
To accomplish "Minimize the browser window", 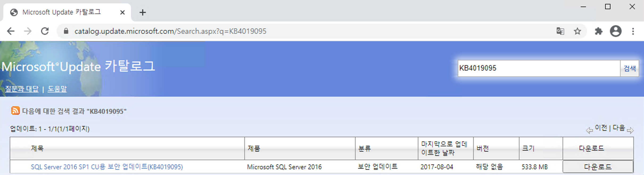I will (583, 7).
